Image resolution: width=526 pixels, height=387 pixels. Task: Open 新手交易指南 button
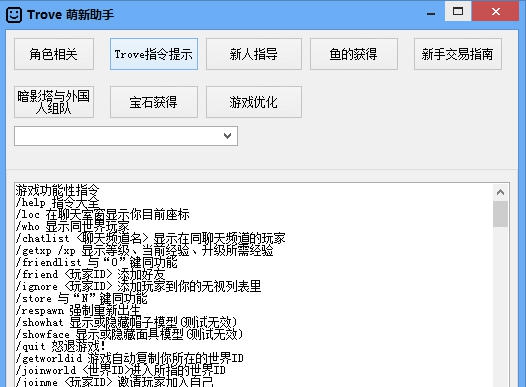click(x=458, y=54)
